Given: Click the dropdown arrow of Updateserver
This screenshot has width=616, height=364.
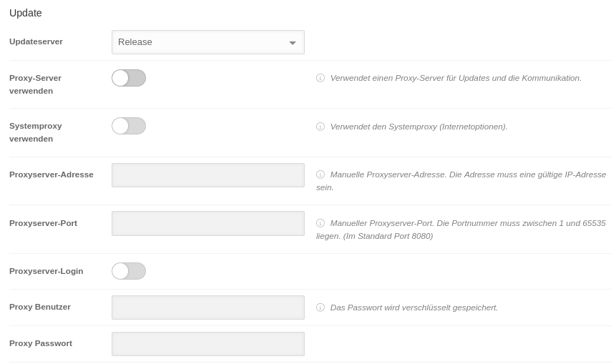Looking at the screenshot, I should 292,43.
